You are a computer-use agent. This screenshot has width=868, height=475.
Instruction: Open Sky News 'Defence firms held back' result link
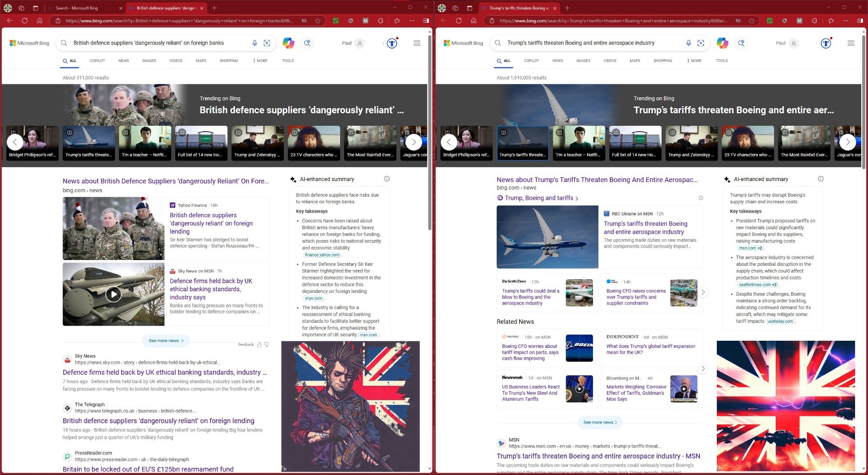tap(165, 372)
